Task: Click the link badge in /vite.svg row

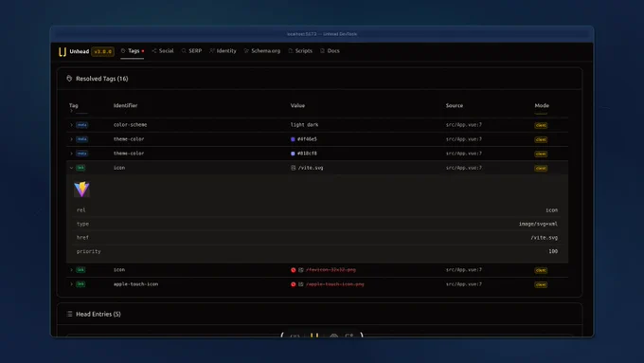Action: point(80,168)
